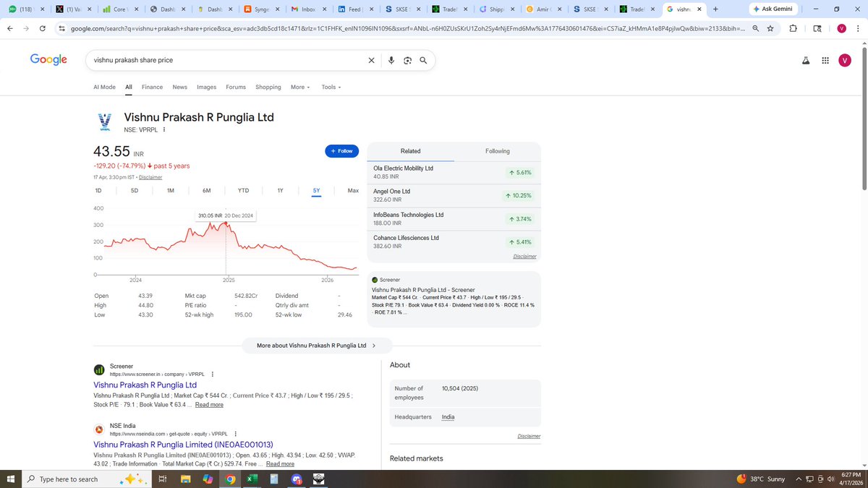Viewport: 868px width, 488px height.
Task: Open the three-dot menu beside NSE: VPRPL
Action: (164, 129)
